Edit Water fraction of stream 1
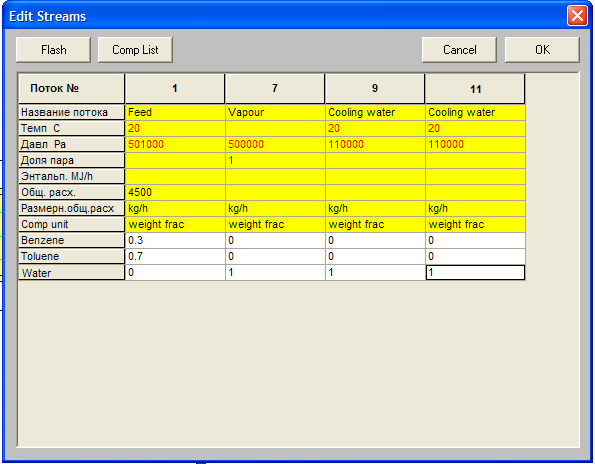The width and height of the screenshot is (595, 464). click(175, 272)
